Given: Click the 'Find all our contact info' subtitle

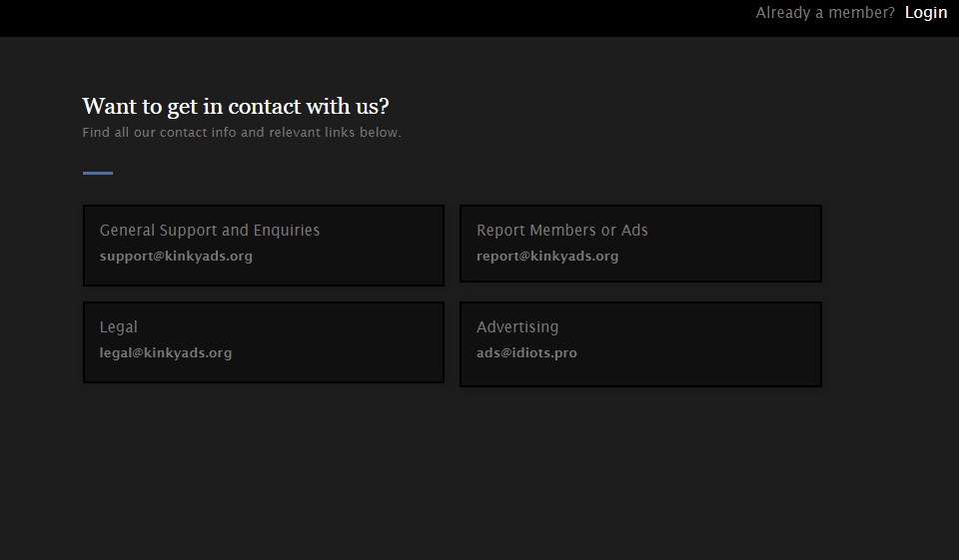Looking at the screenshot, I should click(241, 133).
